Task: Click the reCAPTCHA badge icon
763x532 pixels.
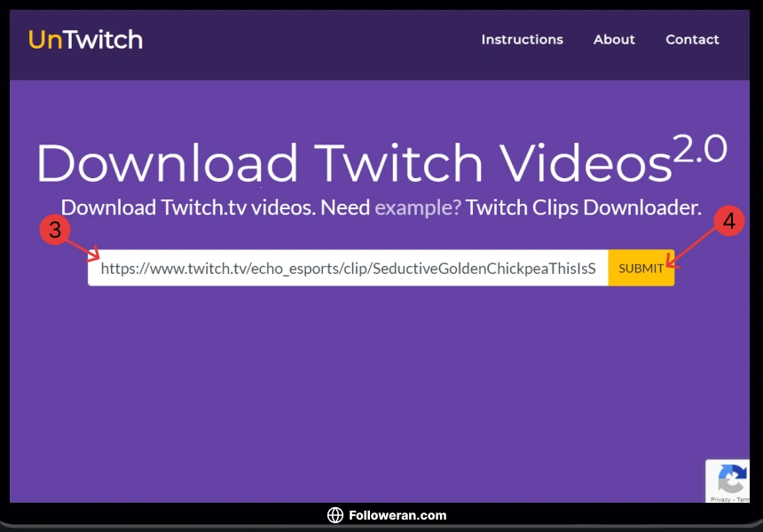Action: click(732, 481)
